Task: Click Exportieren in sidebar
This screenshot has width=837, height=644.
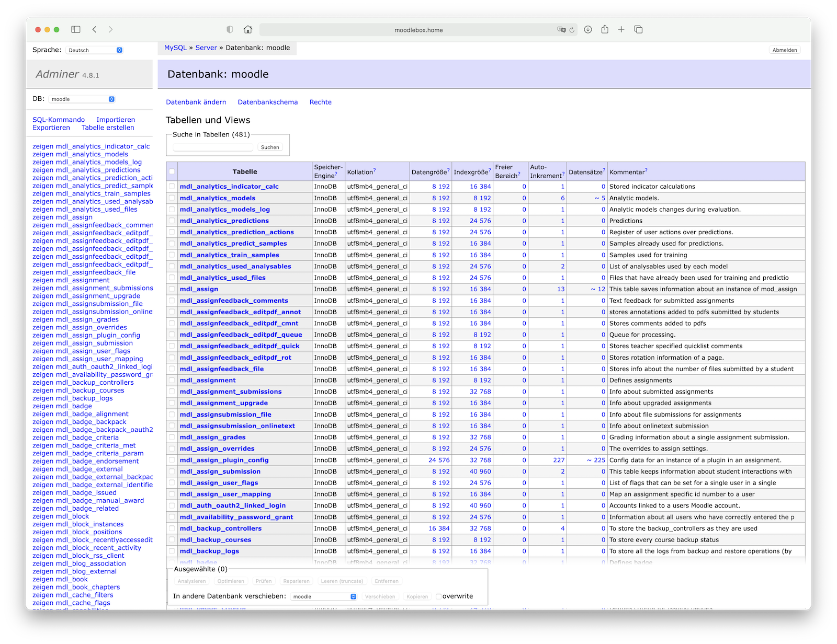Action: 51,128
